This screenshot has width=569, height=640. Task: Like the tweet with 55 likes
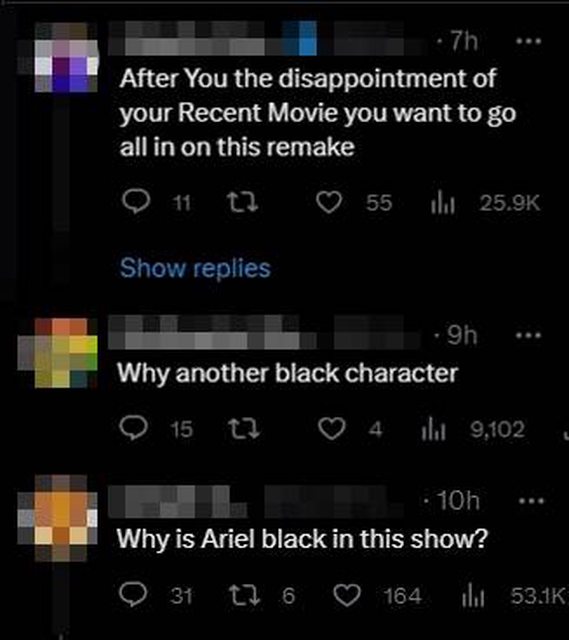(329, 202)
